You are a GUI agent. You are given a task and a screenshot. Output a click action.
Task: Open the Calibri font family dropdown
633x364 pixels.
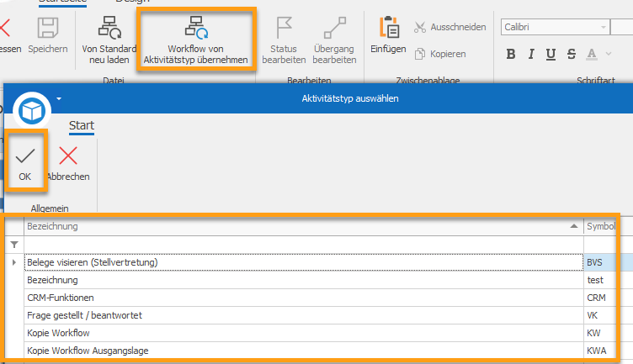(604, 28)
